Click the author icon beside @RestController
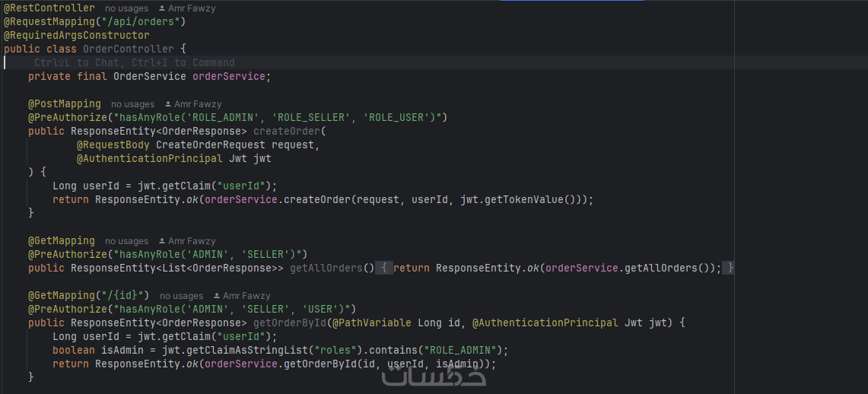 [161, 9]
